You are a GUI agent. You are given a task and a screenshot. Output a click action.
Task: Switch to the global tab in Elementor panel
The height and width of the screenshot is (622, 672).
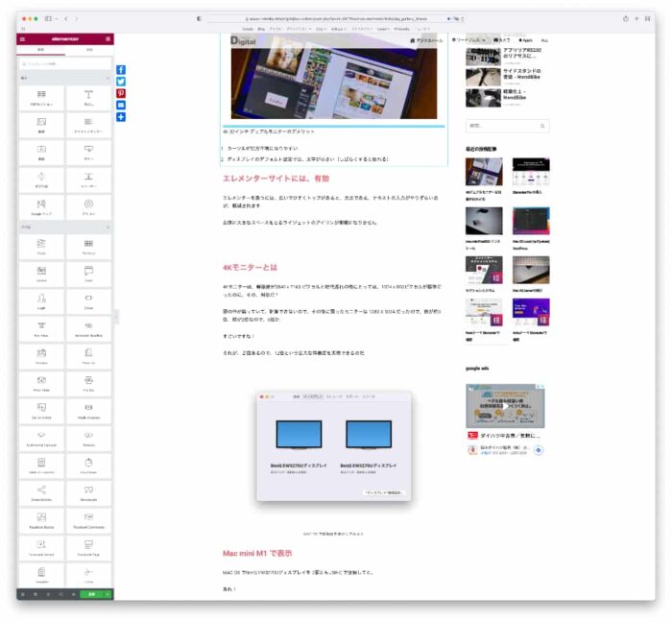pyautogui.click(x=89, y=49)
